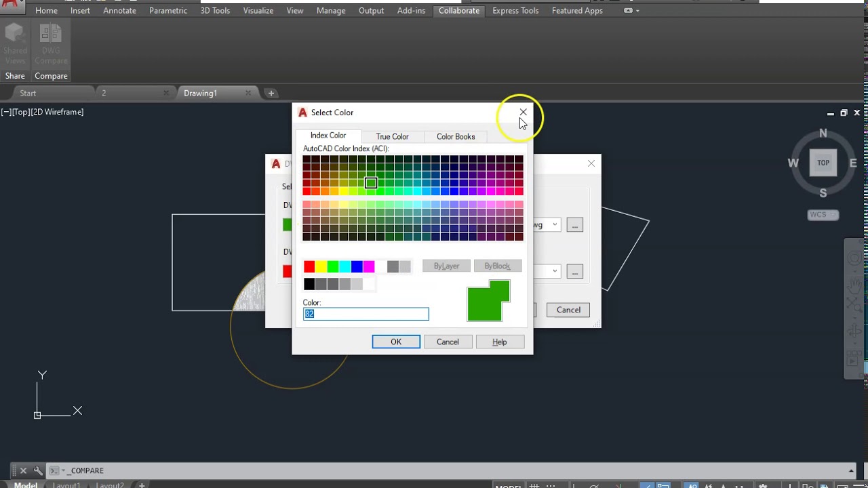Screen dimensions: 868x488
Task: Pick the red standard color swatch
Action: pos(309,266)
